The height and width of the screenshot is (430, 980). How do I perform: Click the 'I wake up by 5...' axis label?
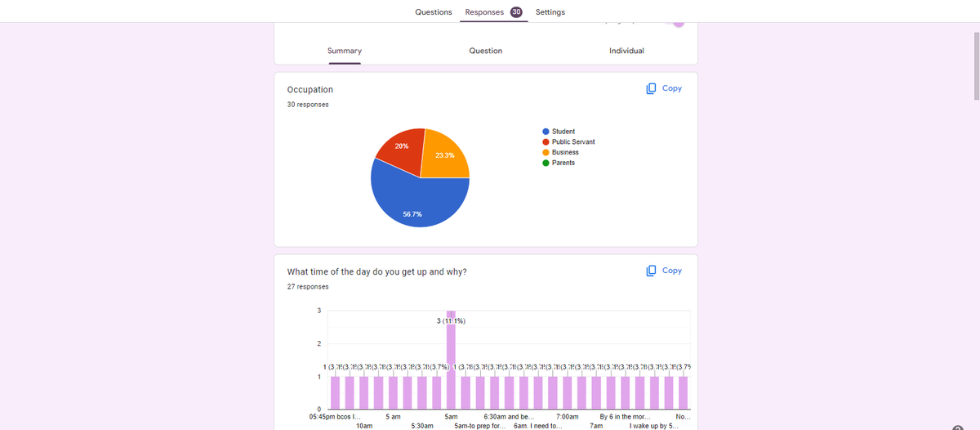(x=654, y=426)
